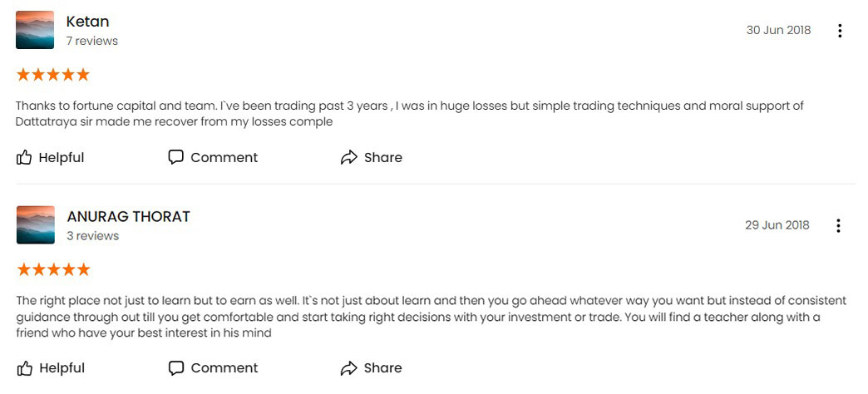Click comment bubble icon under Ketan's review
This screenshot has width=868, height=394.
tap(175, 158)
